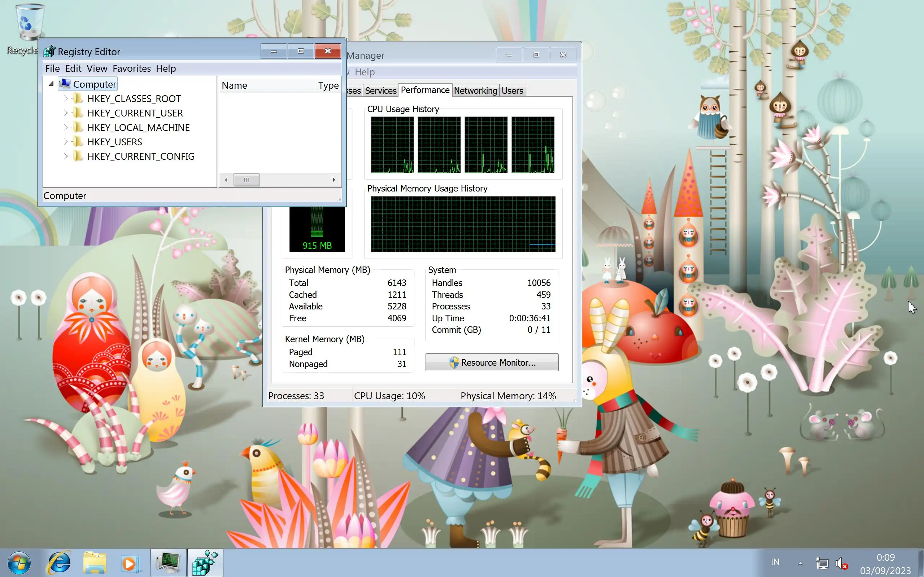Open Windows Media Player taskbar icon
Screen dimensions: 924x577
pyautogui.click(x=131, y=563)
